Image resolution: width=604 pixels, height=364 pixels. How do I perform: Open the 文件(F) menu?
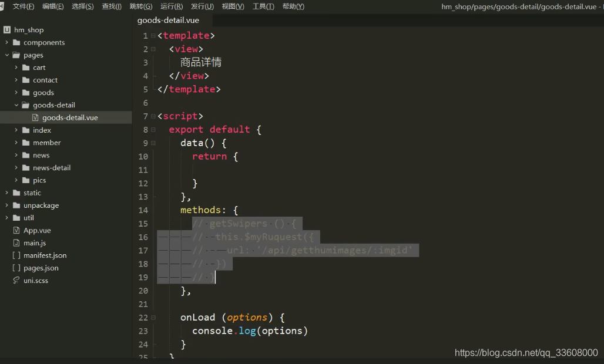tap(23, 6)
